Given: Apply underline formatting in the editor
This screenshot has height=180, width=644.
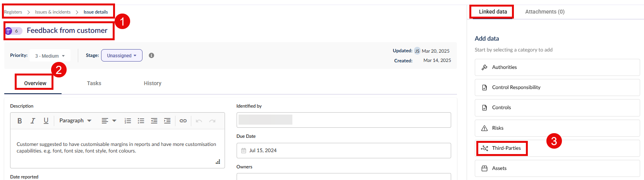Looking at the screenshot, I should click(46, 121).
